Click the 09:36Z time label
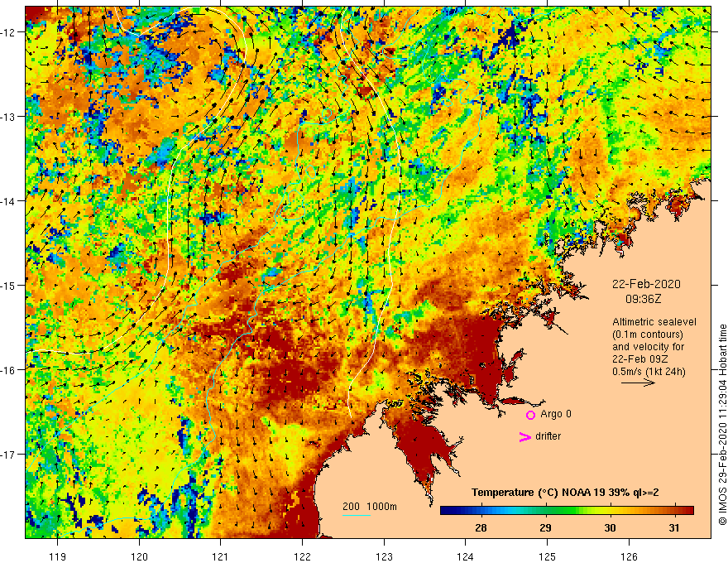The height and width of the screenshot is (563, 728). pyautogui.click(x=643, y=299)
